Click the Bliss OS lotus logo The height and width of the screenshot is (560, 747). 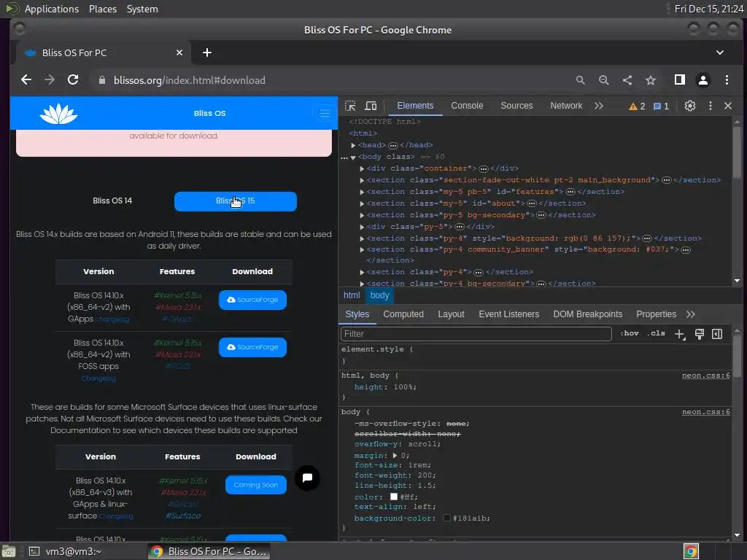click(x=58, y=114)
